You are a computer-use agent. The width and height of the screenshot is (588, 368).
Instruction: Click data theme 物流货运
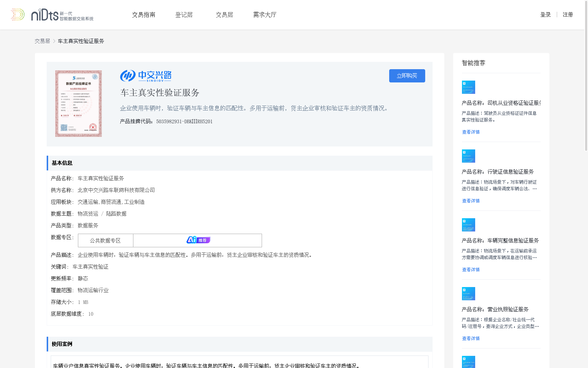[88, 214]
